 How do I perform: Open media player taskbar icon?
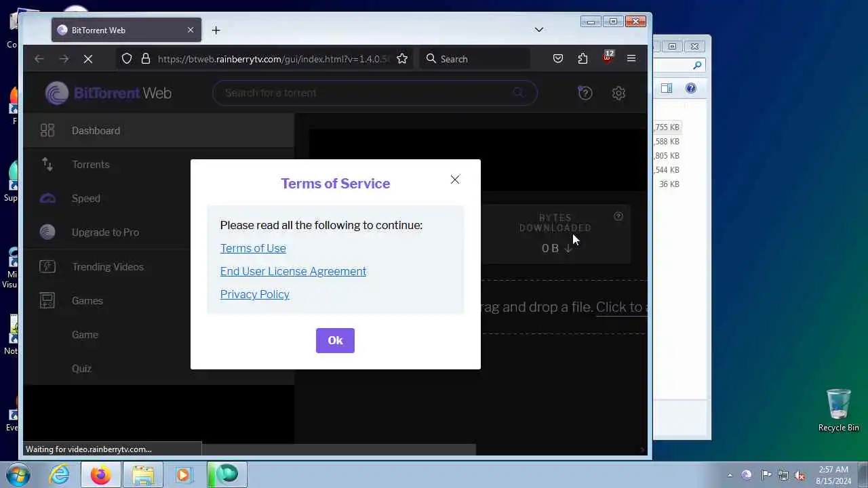(x=184, y=474)
